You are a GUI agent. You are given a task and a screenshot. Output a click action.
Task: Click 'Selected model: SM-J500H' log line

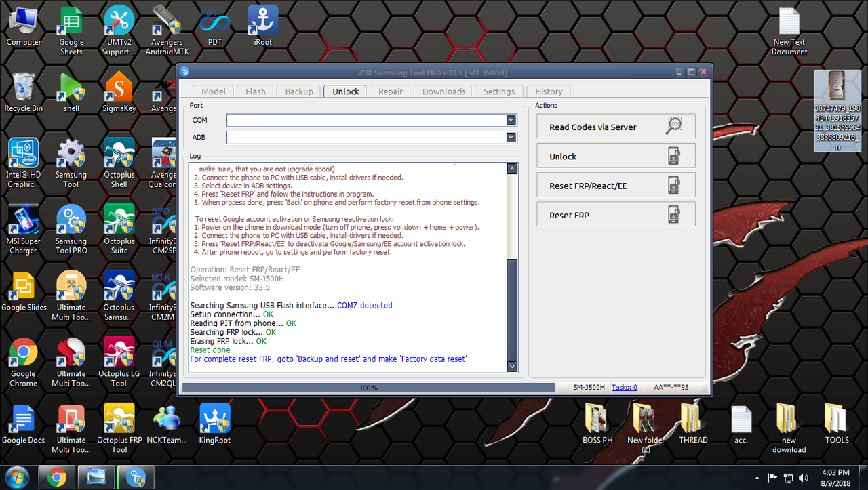click(x=236, y=279)
